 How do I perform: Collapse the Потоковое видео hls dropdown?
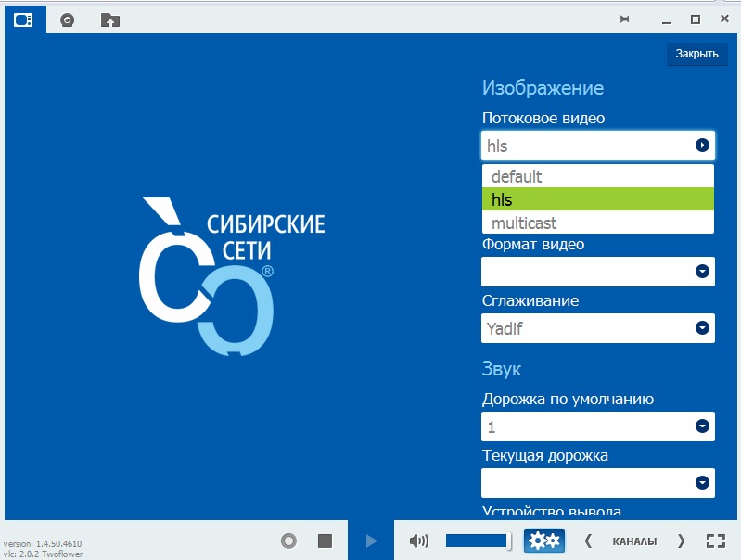(598, 146)
